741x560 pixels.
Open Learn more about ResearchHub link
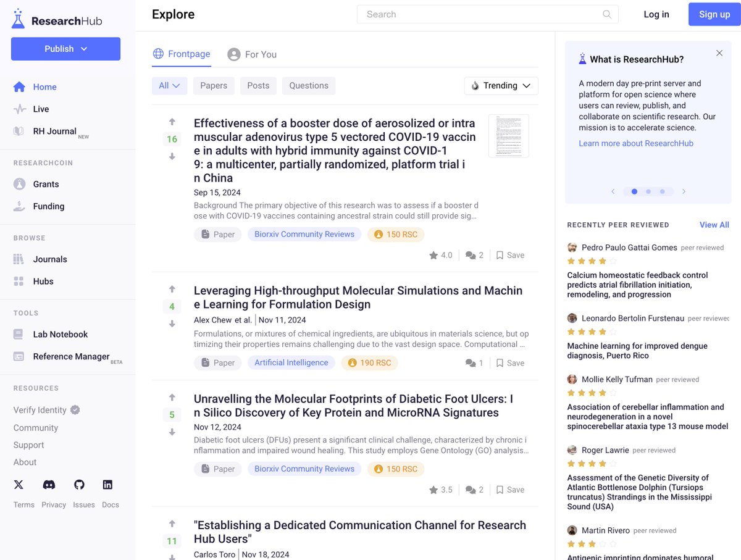pyautogui.click(x=636, y=143)
